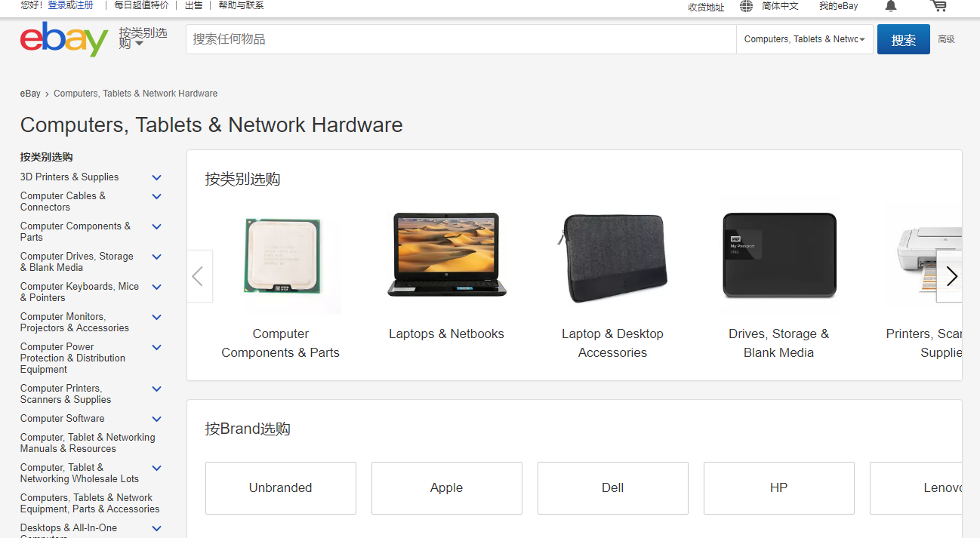Viewport: 980px width, 538px height.
Task: Open 我的eBay menu
Action: (839, 6)
